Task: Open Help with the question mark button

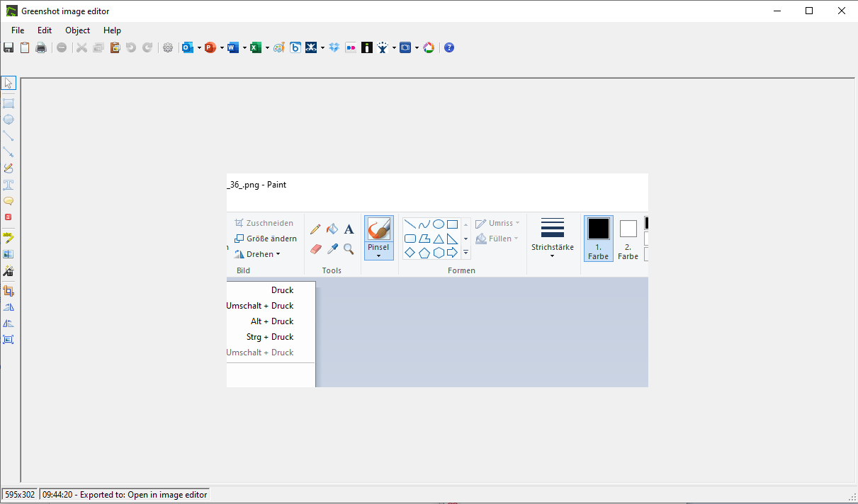Action: pos(449,47)
